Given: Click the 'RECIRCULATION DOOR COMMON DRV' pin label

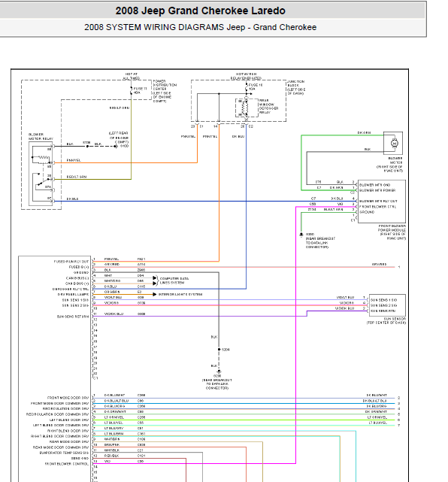Looking at the screenshot, I should [x=57, y=414].
